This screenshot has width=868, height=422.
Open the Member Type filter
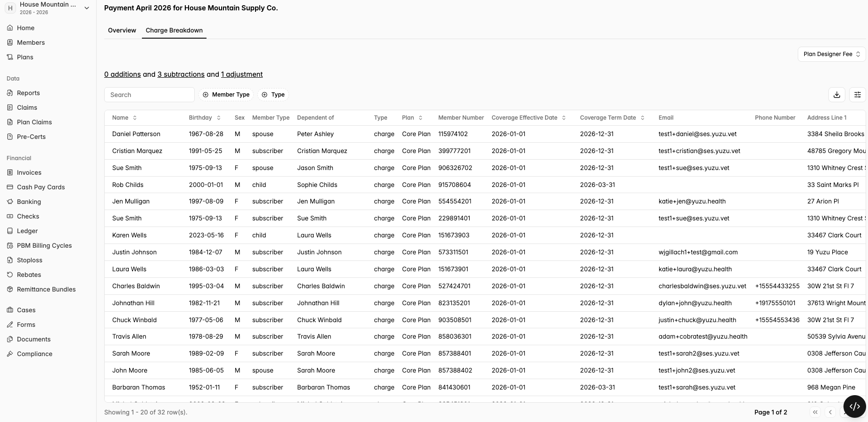(226, 95)
